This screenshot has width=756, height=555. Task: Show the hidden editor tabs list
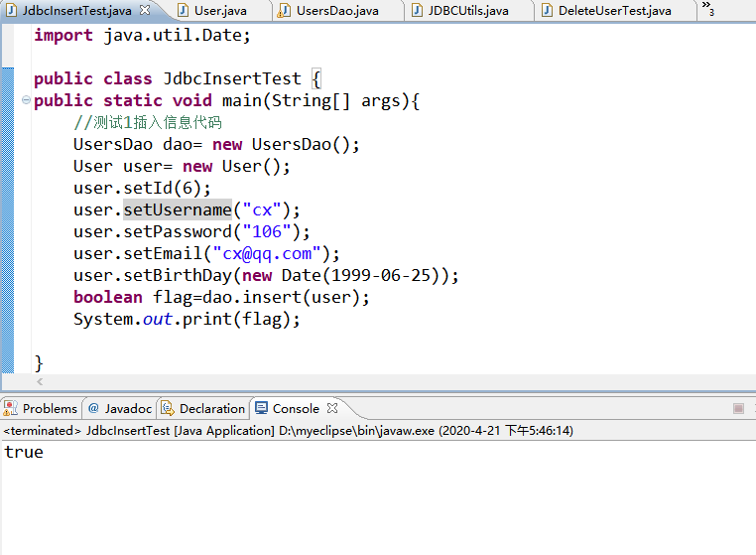[707, 8]
